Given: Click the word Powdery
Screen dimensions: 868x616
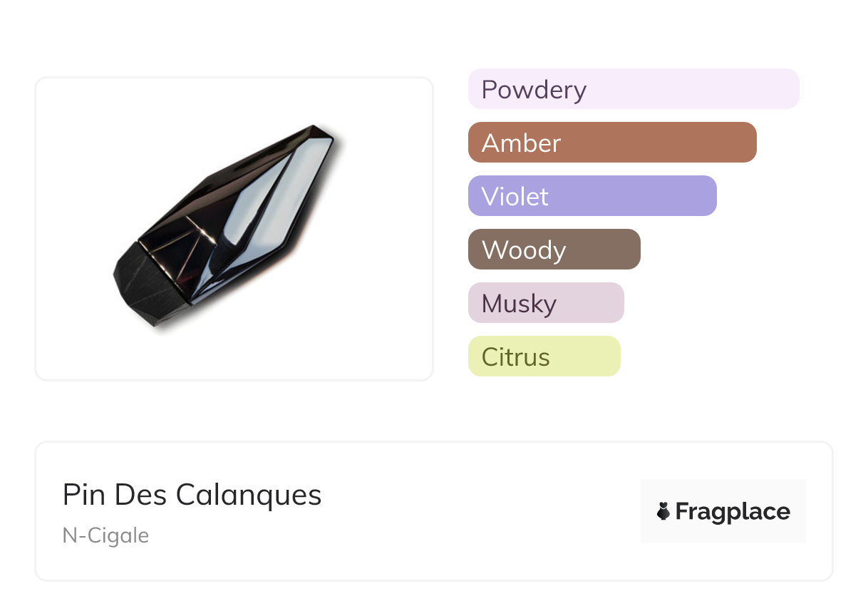Looking at the screenshot, I should tap(534, 90).
